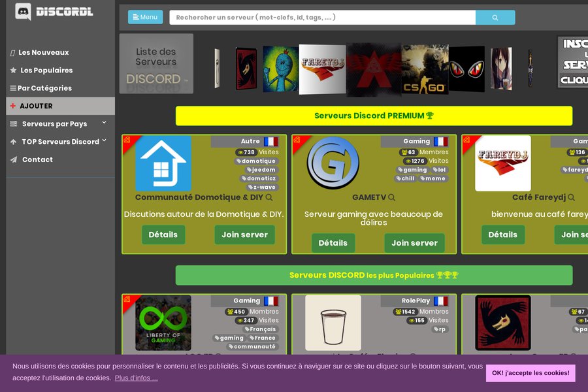Click French flag on Liberty of Gaming card
The image size is (588, 392).
click(270, 301)
